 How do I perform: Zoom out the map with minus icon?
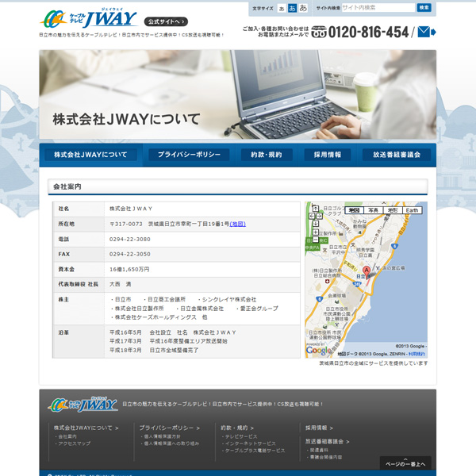point(316,240)
